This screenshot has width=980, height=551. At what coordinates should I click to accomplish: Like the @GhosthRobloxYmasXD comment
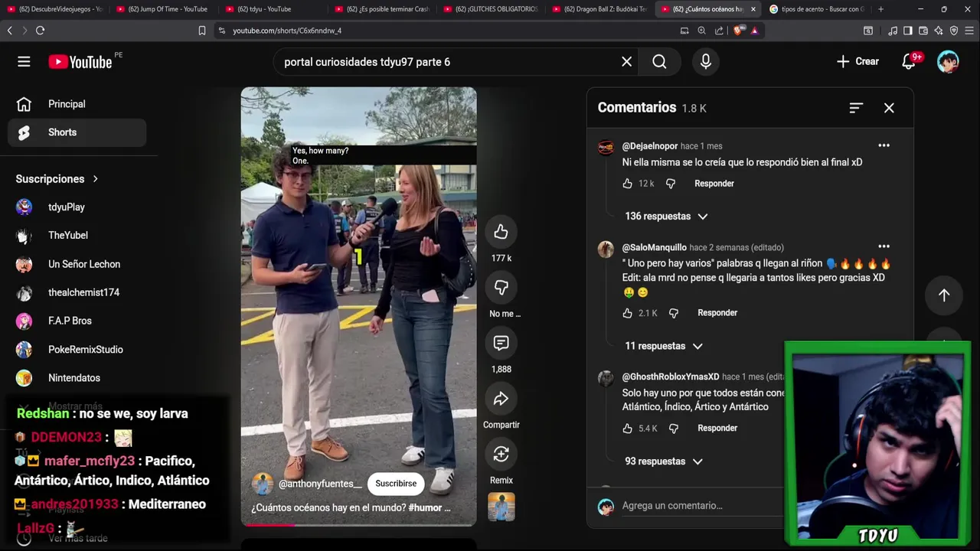pos(628,429)
